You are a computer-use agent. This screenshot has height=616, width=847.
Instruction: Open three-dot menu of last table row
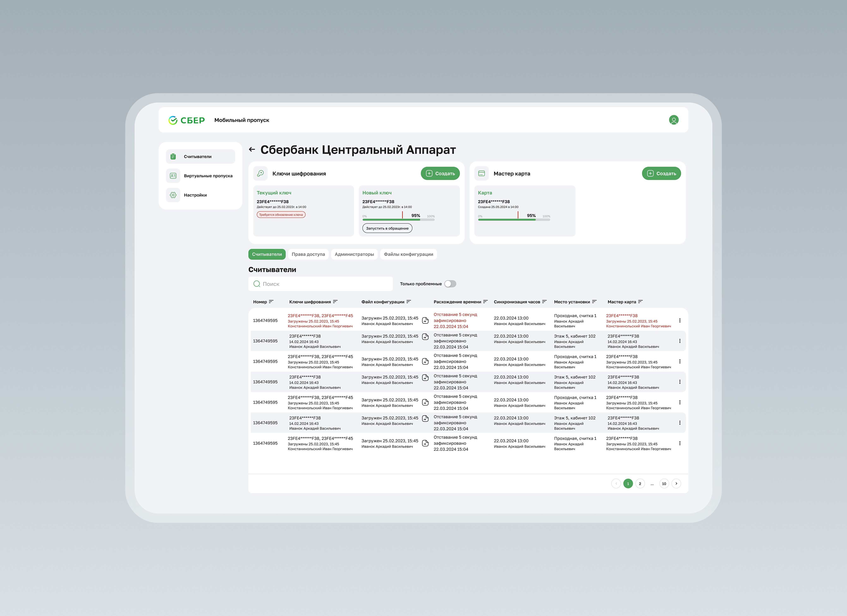click(x=680, y=443)
